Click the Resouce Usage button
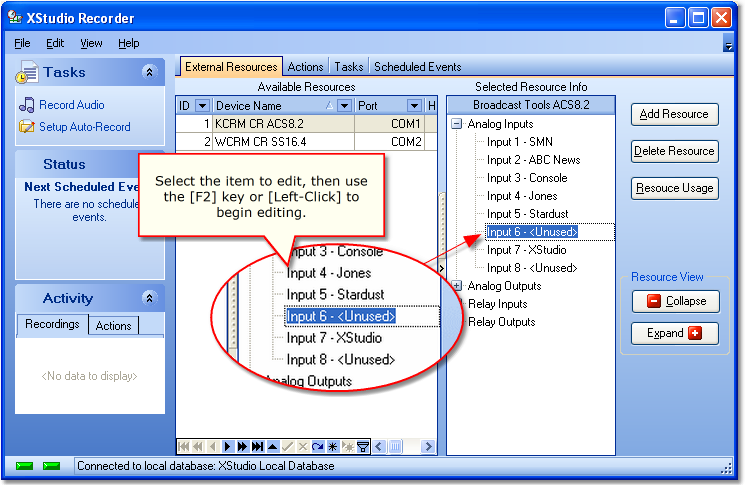 pos(674,188)
